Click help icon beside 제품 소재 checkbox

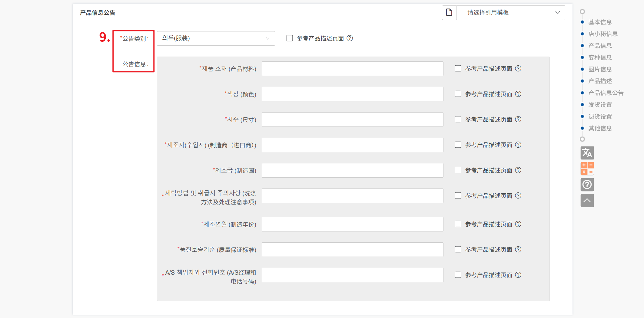pyautogui.click(x=518, y=69)
